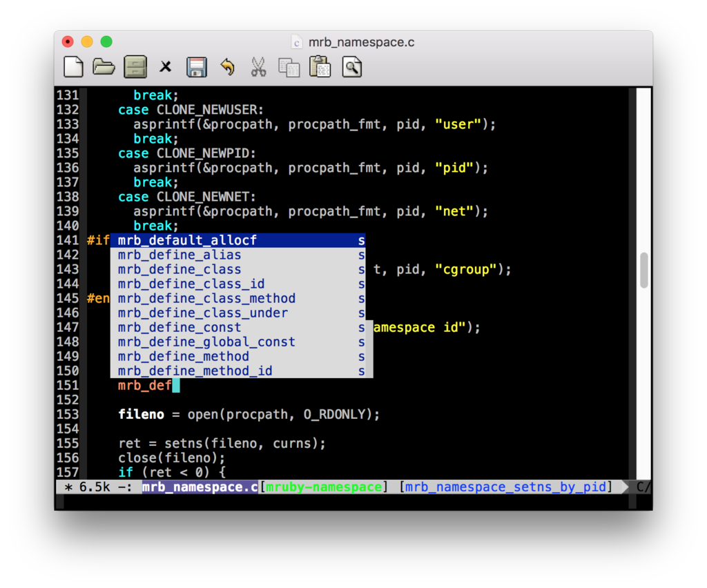Click mrb_namespace.c buffer name in mode line
Viewport: 707px width, 588px height.
pyautogui.click(x=200, y=487)
